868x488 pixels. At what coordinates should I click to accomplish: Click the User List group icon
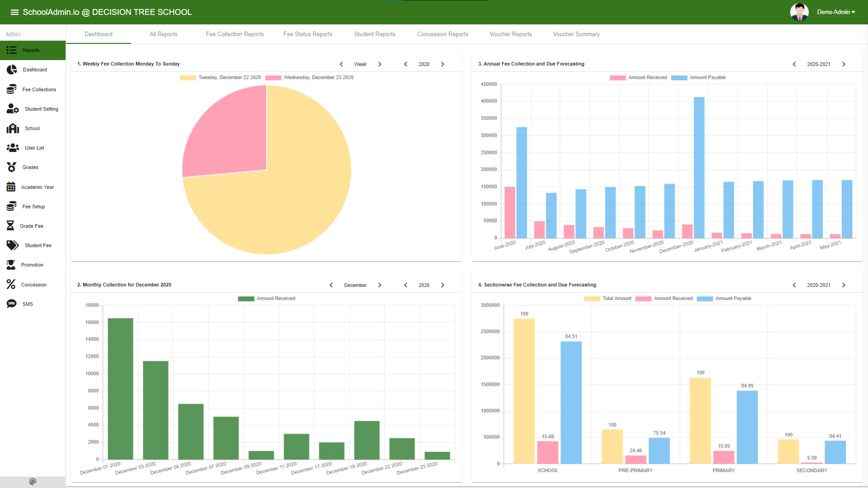click(x=13, y=148)
